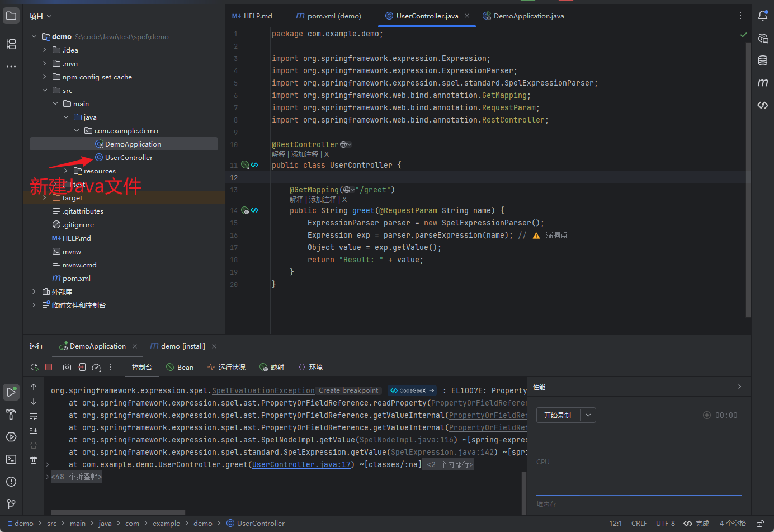Clear console with the trash icon

click(34, 460)
